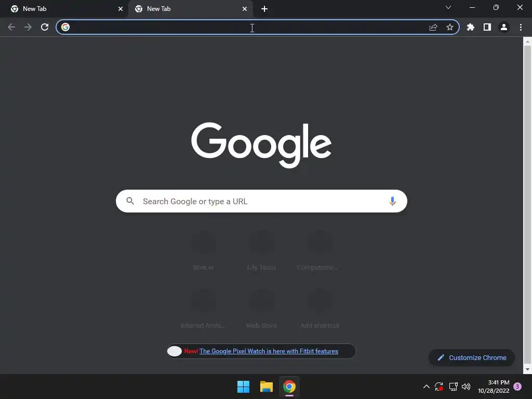
Task: Click the Google logo
Action: [x=261, y=145]
